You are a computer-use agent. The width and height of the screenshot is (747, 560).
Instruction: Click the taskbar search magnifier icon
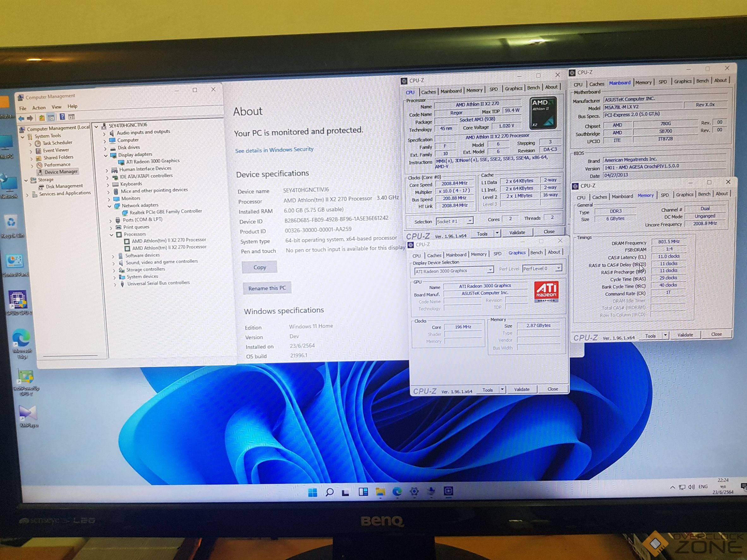329,492
